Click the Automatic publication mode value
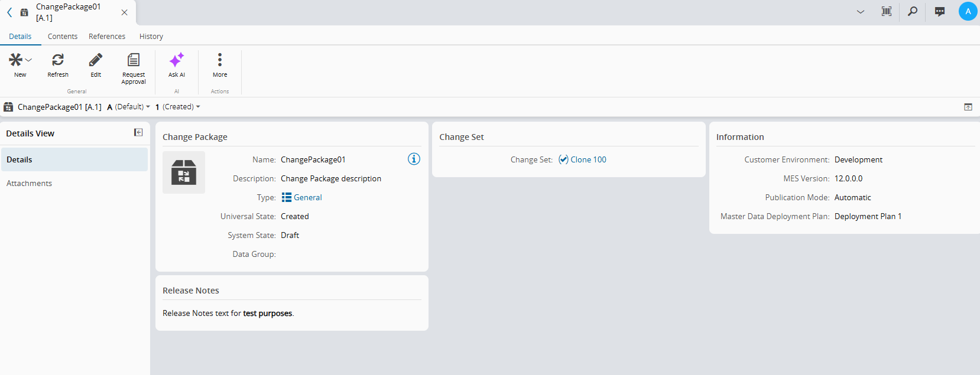 pyautogui.click(x=853, y=197)
